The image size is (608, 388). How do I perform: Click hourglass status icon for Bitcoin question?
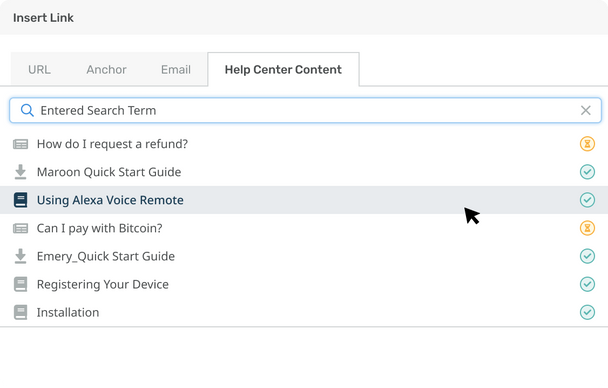pos(587,228)
